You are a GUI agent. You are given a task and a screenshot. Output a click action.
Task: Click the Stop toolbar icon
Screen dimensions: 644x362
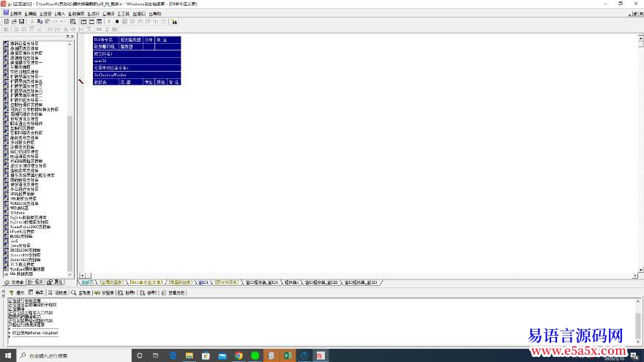pyautogui.click(x=116, y=22)
